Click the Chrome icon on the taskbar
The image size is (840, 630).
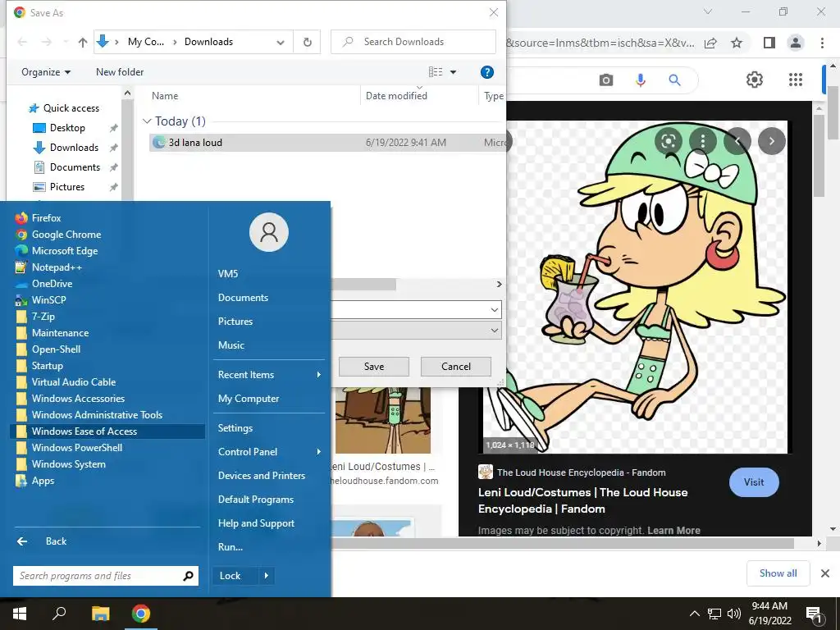click(141, 614)
